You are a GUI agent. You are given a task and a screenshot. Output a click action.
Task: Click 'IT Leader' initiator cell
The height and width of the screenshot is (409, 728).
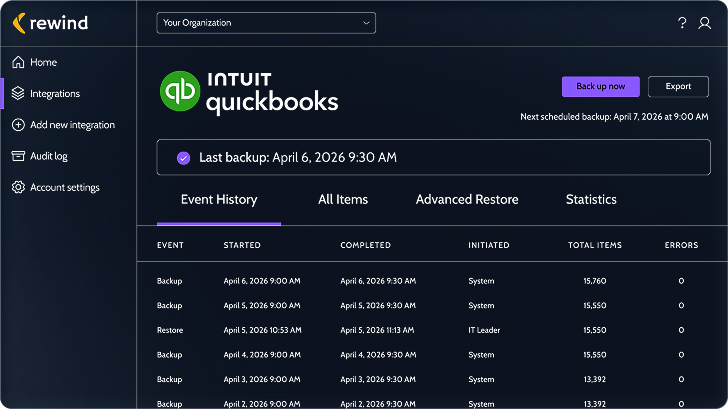point(484,330)
